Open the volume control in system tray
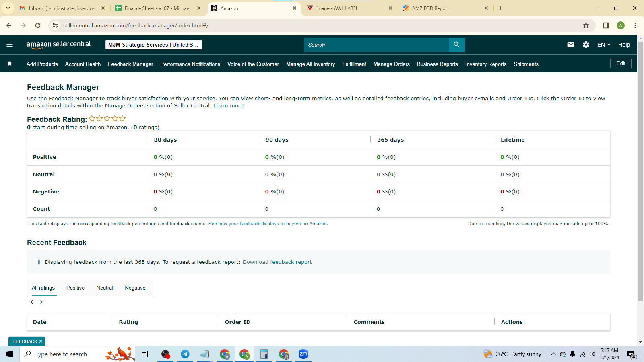Image resolution: width=644 pixels, height=362 pixels. 592,354
